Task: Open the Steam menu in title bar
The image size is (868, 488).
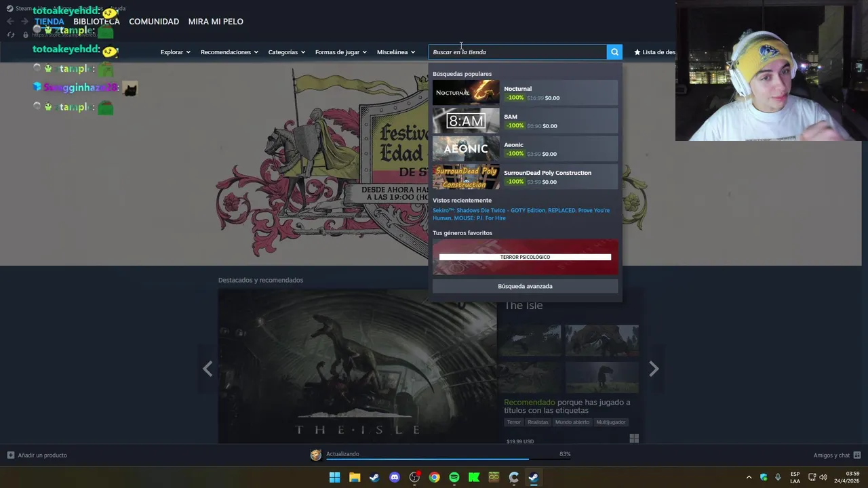Action: coord(24,8)
